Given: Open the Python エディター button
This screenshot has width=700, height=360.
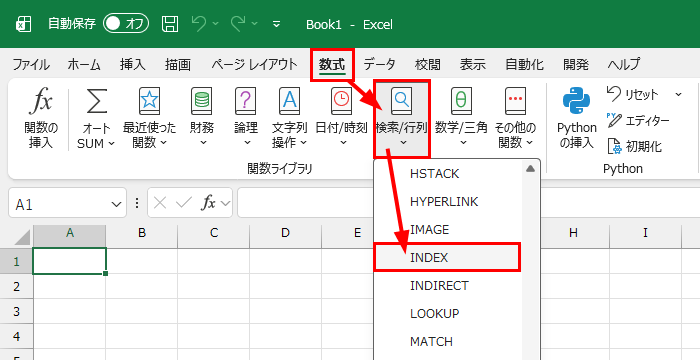Looking at the screenshot, I should click(638, 120).
